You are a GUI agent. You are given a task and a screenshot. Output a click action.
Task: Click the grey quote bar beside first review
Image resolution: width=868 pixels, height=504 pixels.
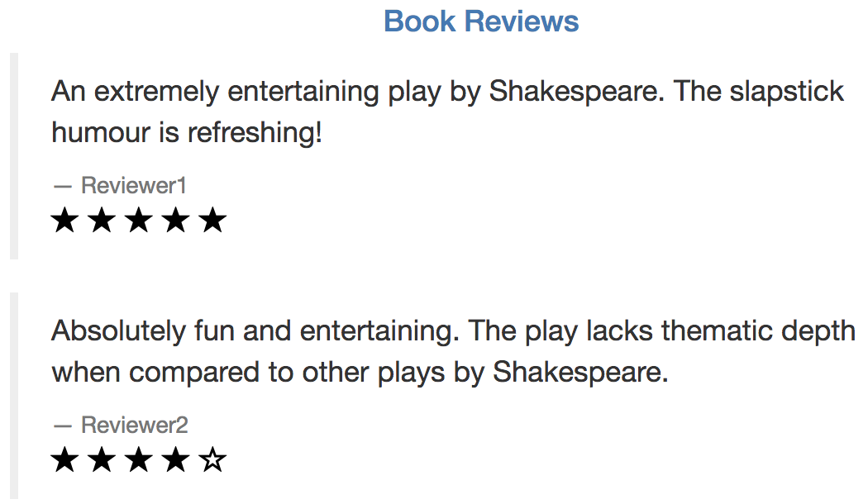tap(14, 156)
